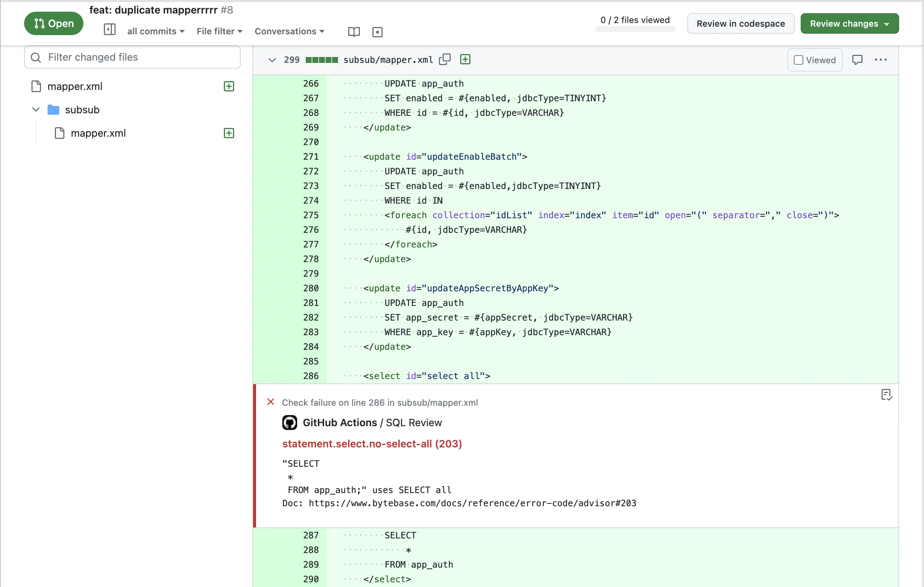Click the annotation checklist icon beside check failure
Screen dimensions: 924x587
click(x=886, y=394)
